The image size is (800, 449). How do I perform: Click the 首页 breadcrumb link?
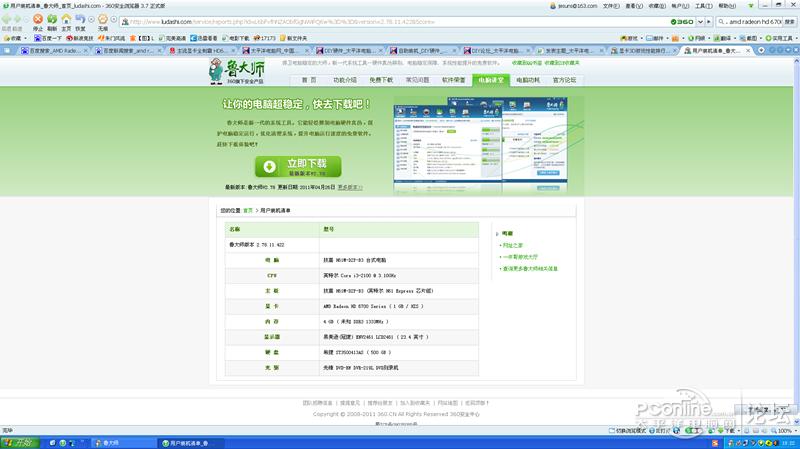(248, 210)
